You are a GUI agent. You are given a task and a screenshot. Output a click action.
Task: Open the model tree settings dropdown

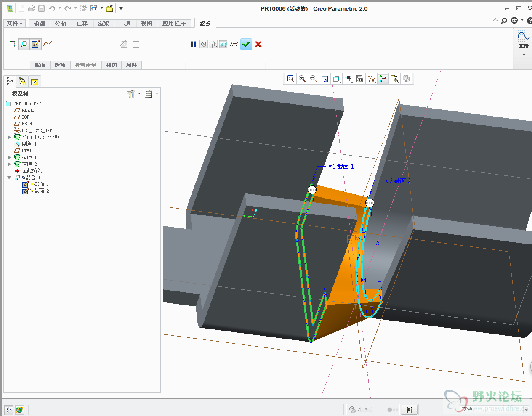(133, 94)
